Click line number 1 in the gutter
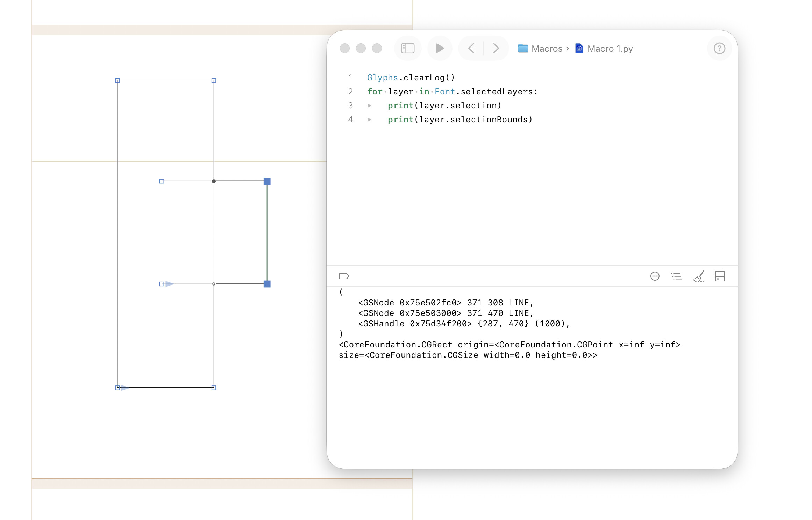812x520 pixels. pos(350,78)
